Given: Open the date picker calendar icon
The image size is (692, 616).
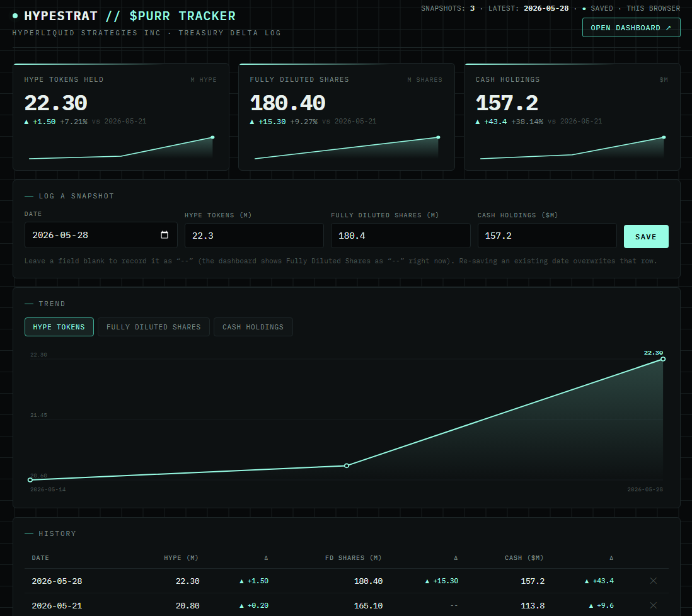Looking at the screenshot, I should (164, 235).
